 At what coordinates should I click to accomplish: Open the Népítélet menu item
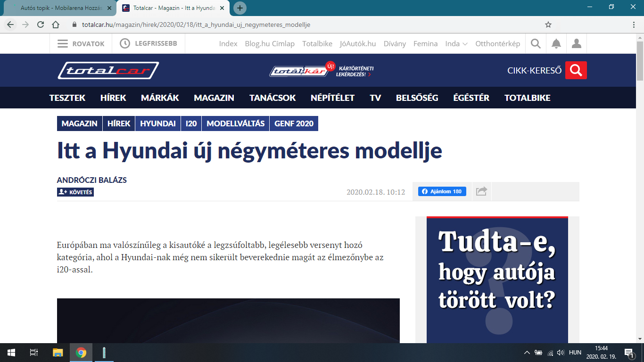click(x=332, y=98)
